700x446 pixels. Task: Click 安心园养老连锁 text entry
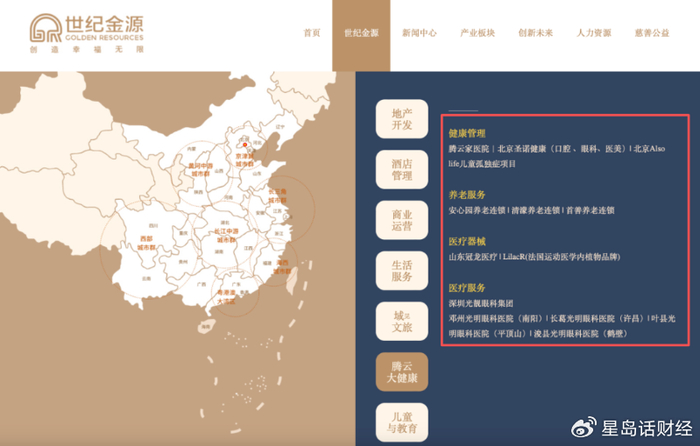[477, 210]
